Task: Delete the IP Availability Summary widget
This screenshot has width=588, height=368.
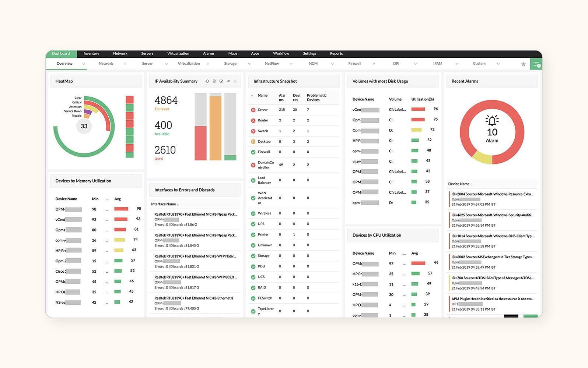Action: [235, 81]
